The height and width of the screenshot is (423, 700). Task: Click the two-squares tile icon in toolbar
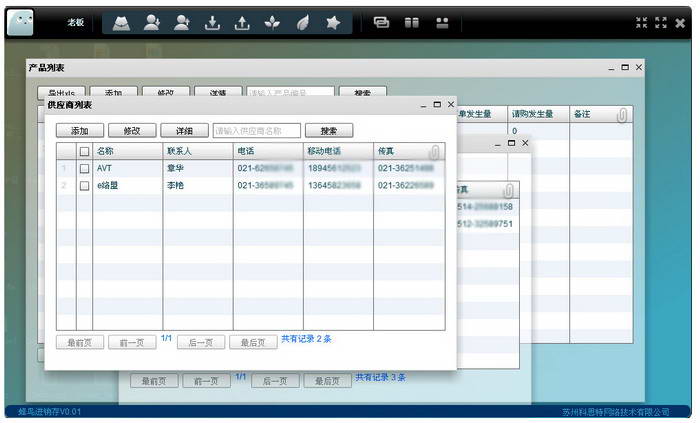pyautogui.click(x=442, y=22)
